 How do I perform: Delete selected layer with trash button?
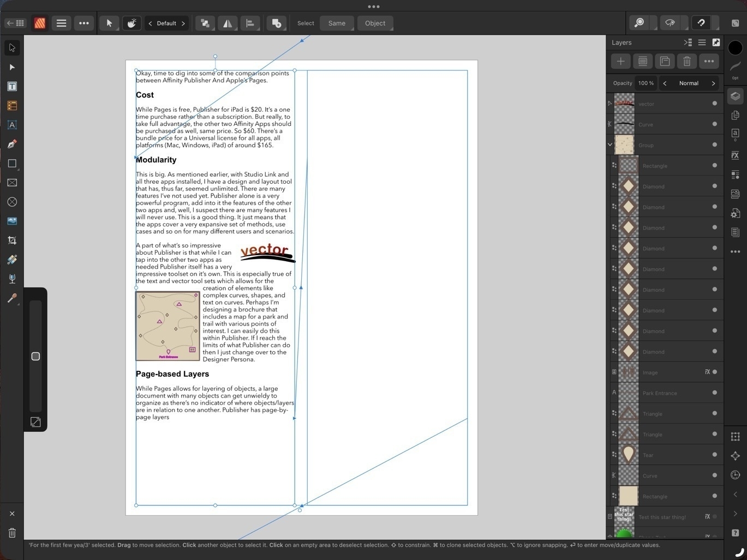(686, 61)
